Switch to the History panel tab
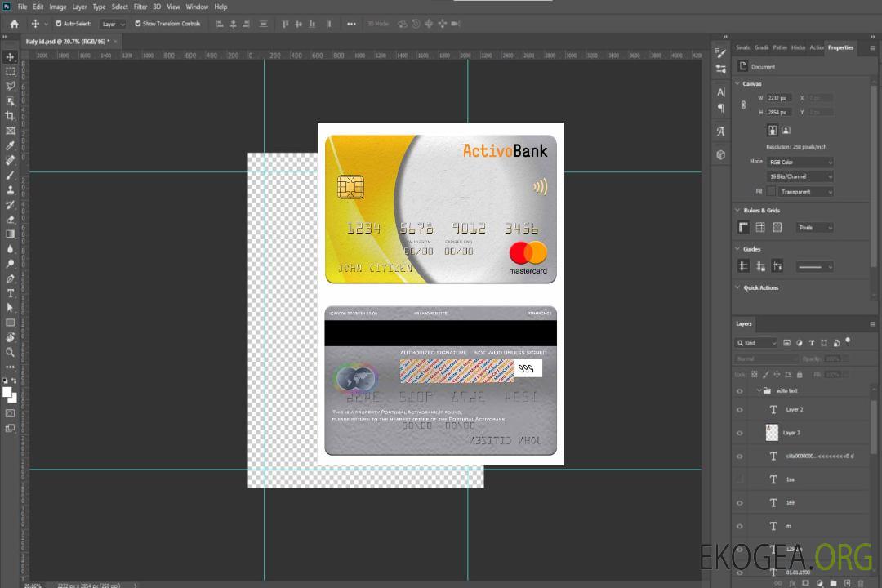Viewport: 882px width, 588px height. [x=798, y=48]
